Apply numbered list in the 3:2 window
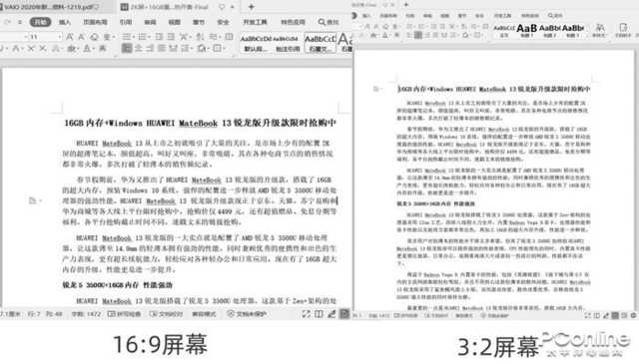The width and height of the screenshot is (639, 364). tap(421, 27)
